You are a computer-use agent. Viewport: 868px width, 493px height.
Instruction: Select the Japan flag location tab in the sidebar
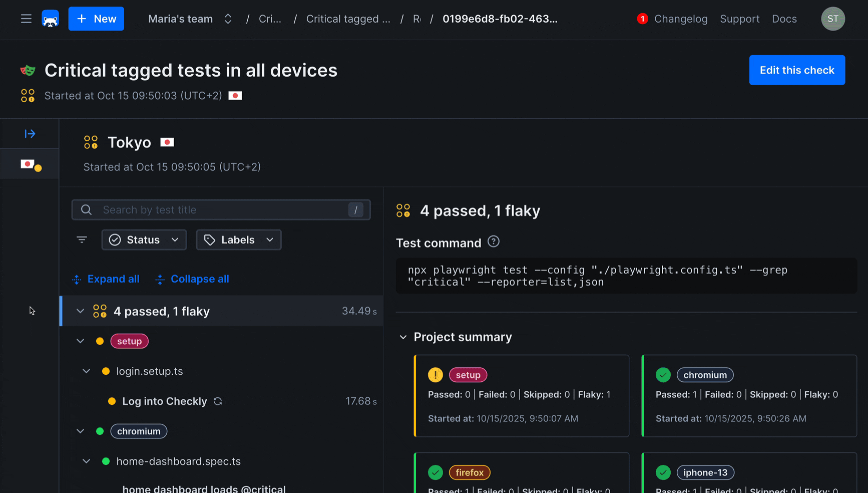[x=29, y=164]
